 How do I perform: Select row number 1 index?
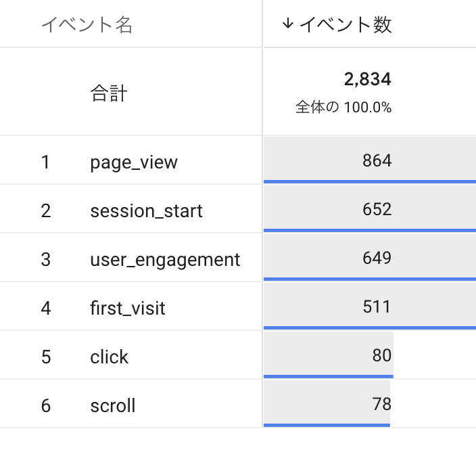point(45,162)
